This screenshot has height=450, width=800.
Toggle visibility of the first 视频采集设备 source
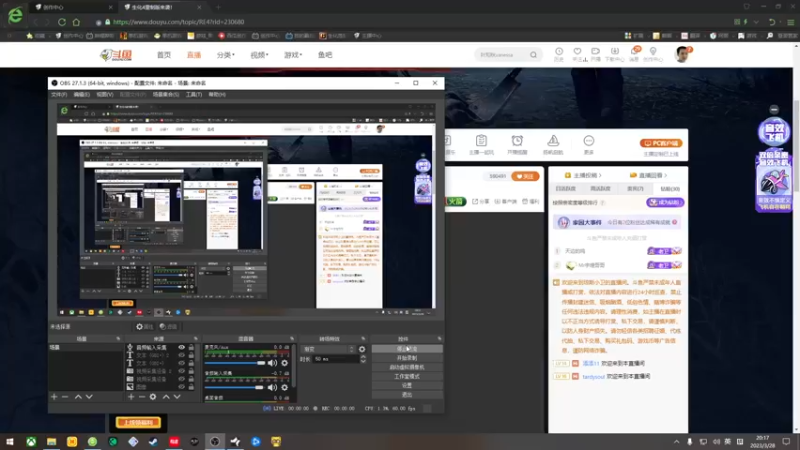181,371
